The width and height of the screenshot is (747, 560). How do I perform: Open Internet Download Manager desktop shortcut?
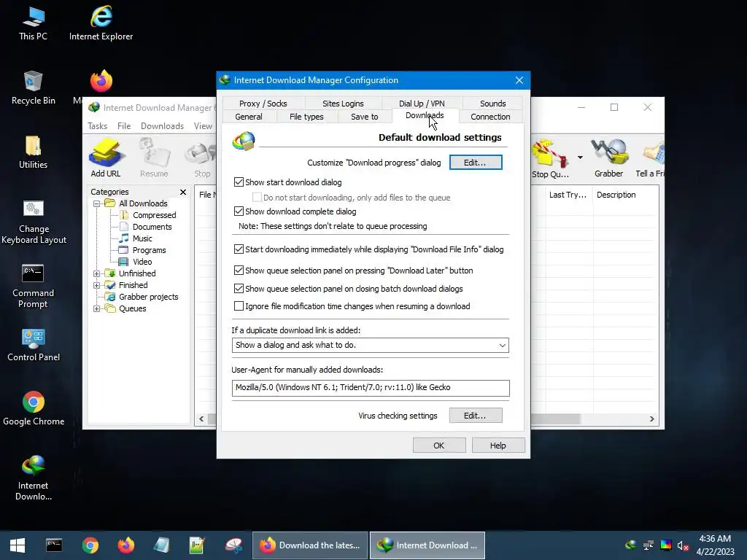pyautogui.click(x=34, y=478)
